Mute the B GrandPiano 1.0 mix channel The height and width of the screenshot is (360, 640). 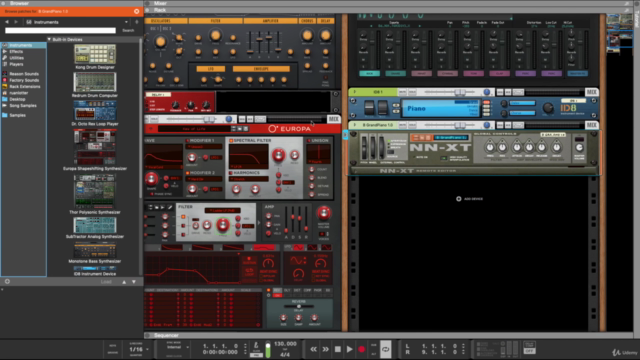[x=402, y=125]
